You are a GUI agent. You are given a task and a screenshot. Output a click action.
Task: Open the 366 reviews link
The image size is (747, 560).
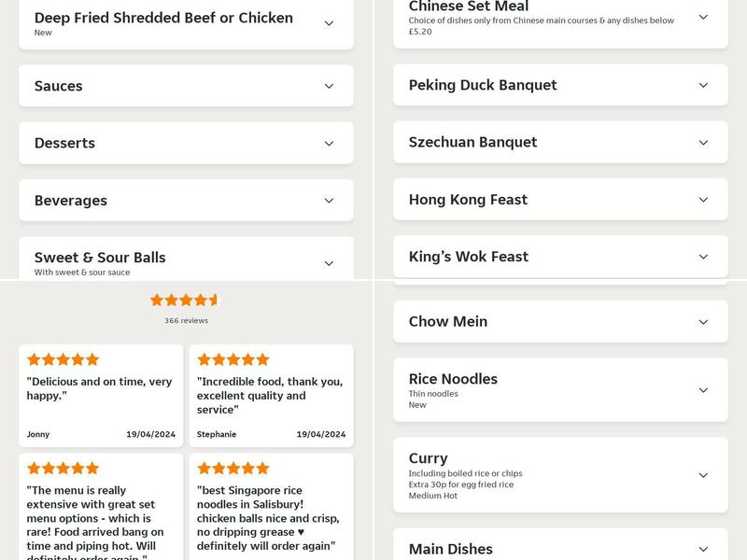click(x=186, y=319)
